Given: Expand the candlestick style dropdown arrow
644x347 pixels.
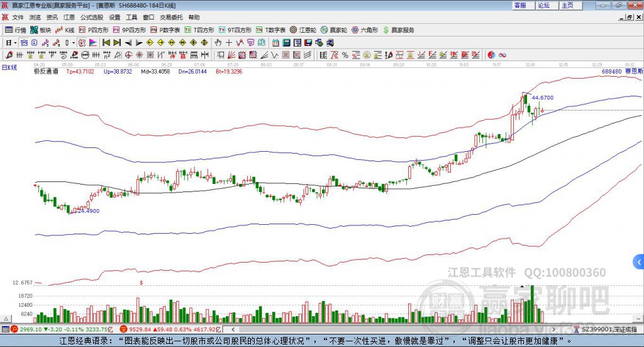Looking at the screenshot, I should click(x=74, y=43).
